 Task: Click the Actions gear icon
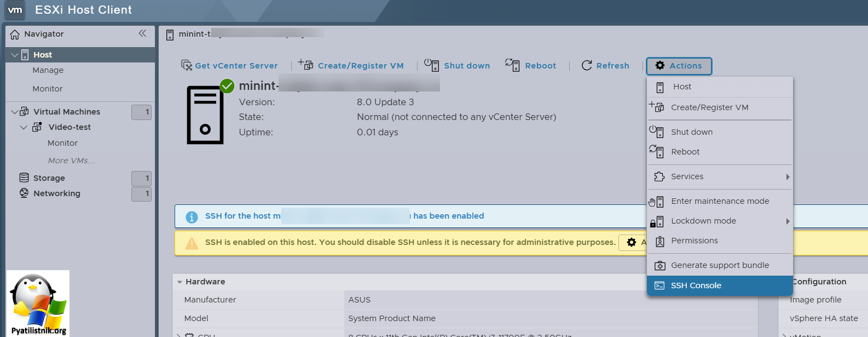point(660,65)
